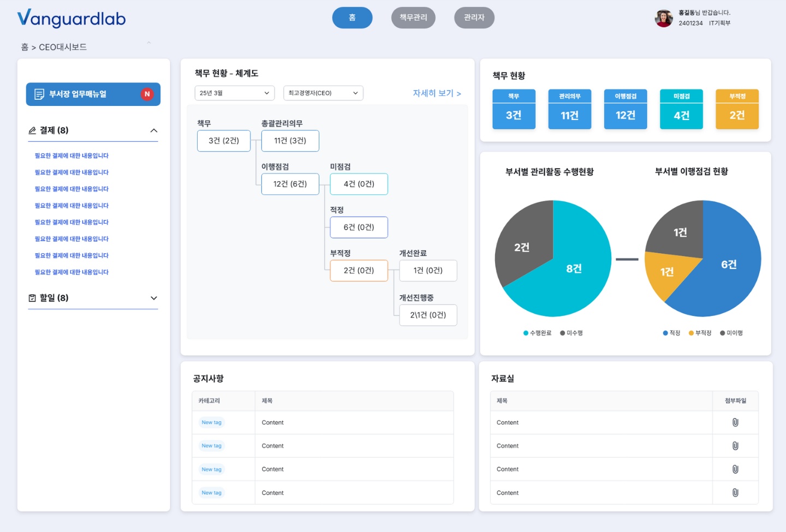Open the first New tag notice row
The width and height of the screenshot is (786, 532).
323,422
